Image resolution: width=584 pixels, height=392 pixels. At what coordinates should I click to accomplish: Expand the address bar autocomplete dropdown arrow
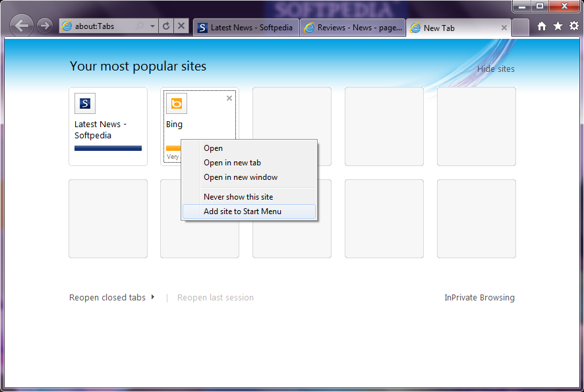[x=153, y=26]
